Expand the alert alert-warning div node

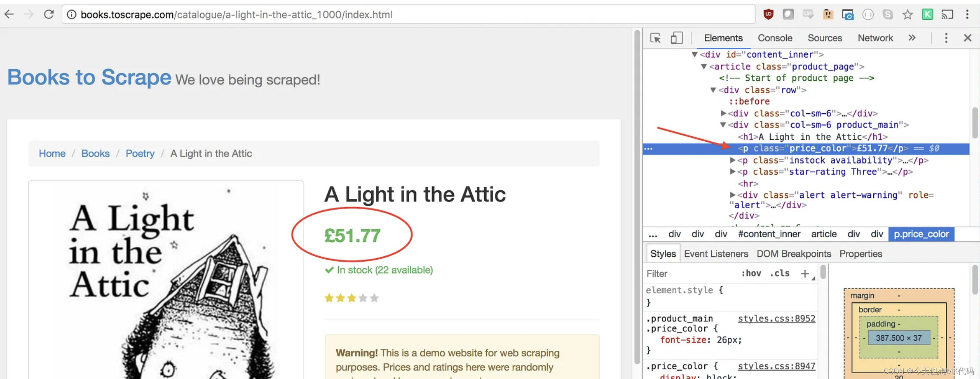733,195
